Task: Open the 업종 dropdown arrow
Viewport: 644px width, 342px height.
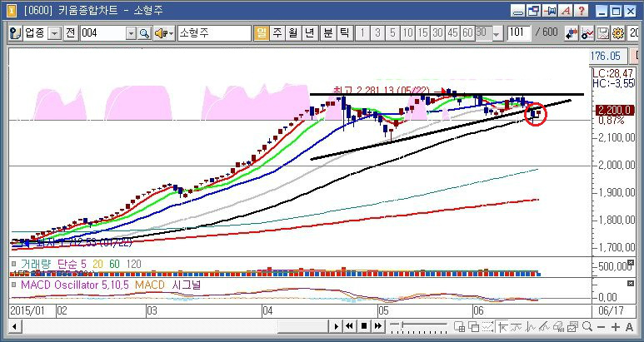Action: coord(55,33)
